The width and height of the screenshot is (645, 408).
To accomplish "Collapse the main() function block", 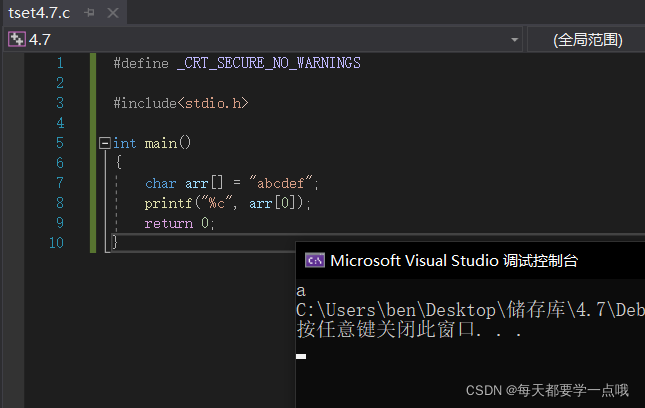I will coord(104,143).
